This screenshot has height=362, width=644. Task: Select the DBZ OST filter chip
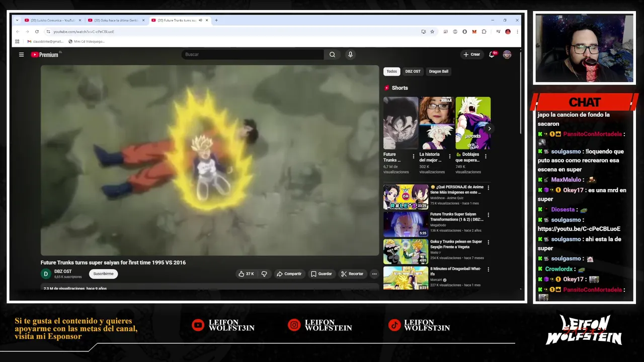pyautogui.click(x=413, y=71)
